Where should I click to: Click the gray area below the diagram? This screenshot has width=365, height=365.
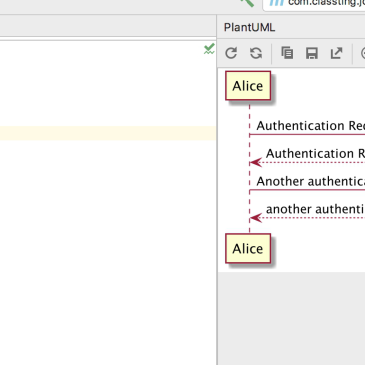pos(292,318)
